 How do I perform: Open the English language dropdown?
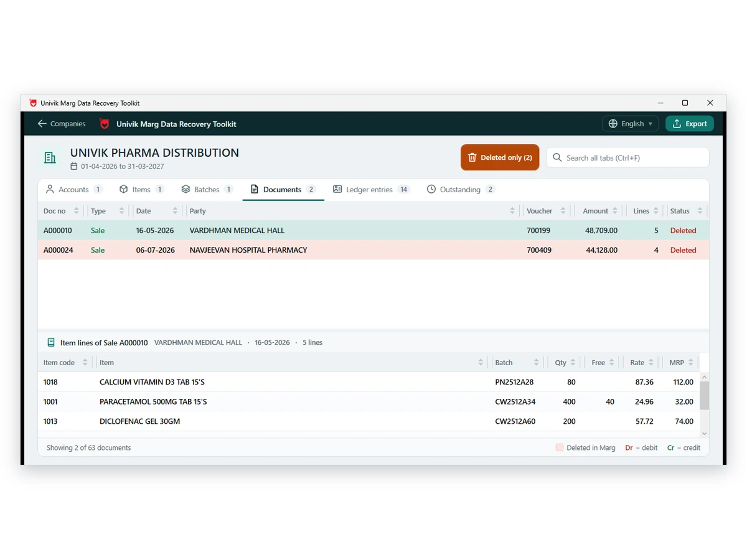click(630, 124)
